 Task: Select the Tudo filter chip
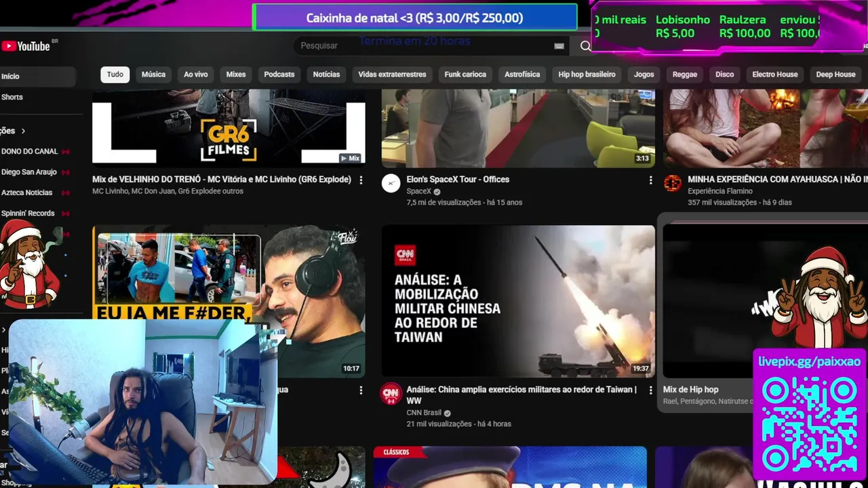point(115,75)
